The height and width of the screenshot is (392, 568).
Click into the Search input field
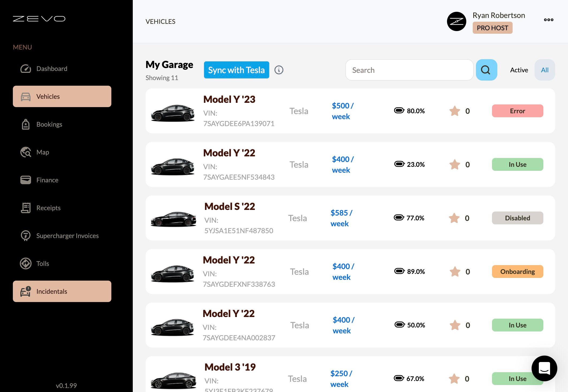pyautogui.click(x=409, y=70)
